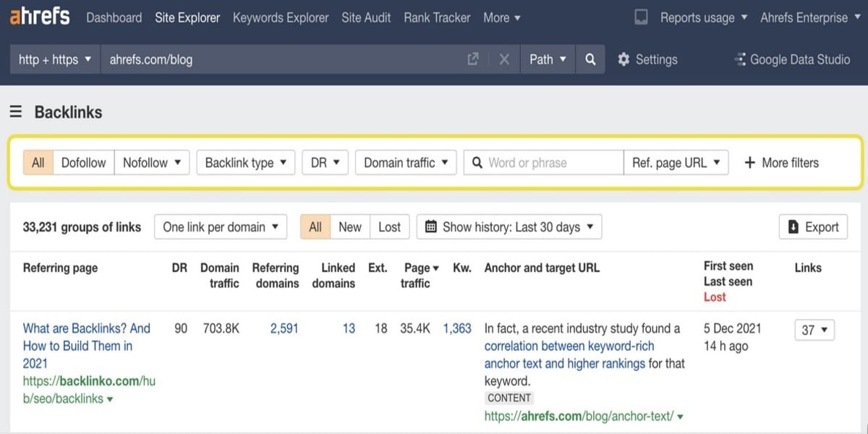
Task: Switch to Keywords Explorer
Action: click(x=281, y=17)
